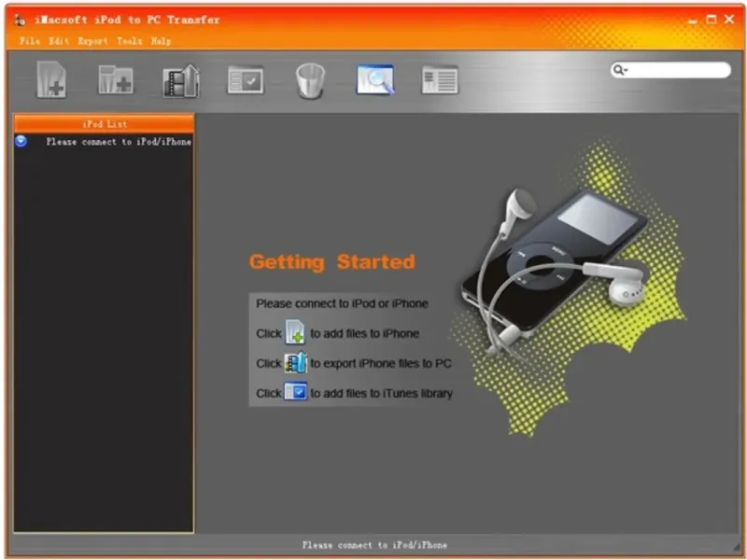
Task: Click the add files icon in Getting Started
Action: pos(295,332)
